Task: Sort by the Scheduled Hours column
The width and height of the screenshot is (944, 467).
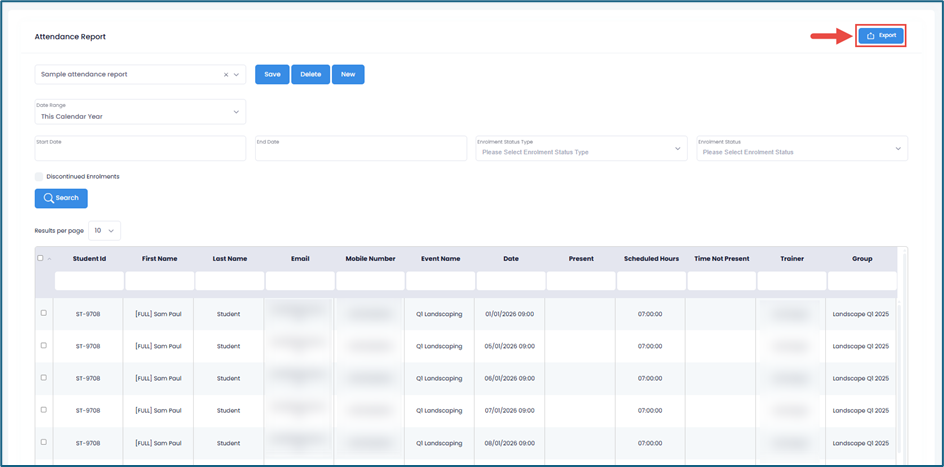Action: (651, 259)
